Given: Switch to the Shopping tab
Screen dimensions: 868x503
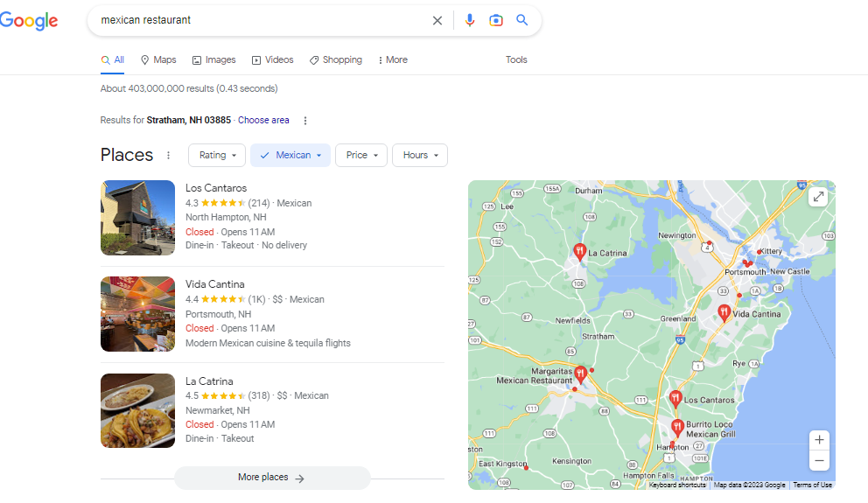Looking at the screenshot, I should (335, 59).
